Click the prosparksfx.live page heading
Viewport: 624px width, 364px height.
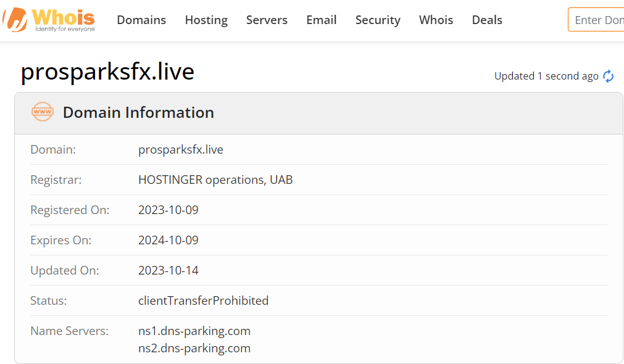107,72
